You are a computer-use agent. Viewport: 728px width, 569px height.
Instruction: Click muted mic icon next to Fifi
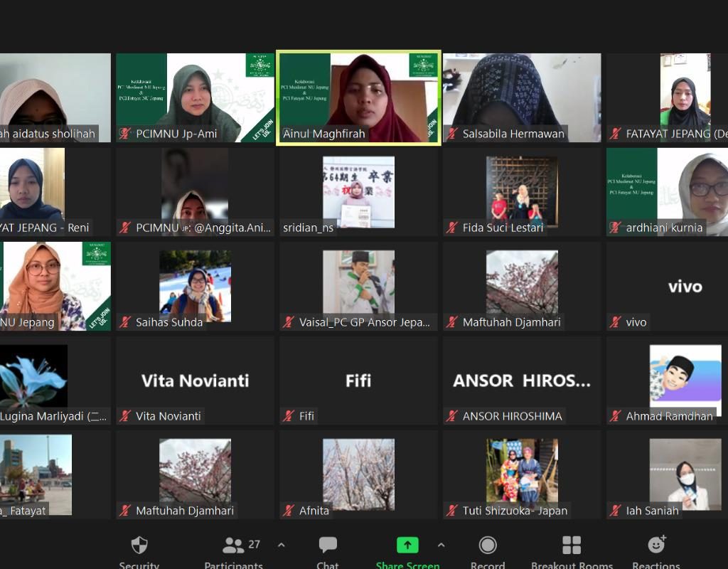(x=289, y=416)
